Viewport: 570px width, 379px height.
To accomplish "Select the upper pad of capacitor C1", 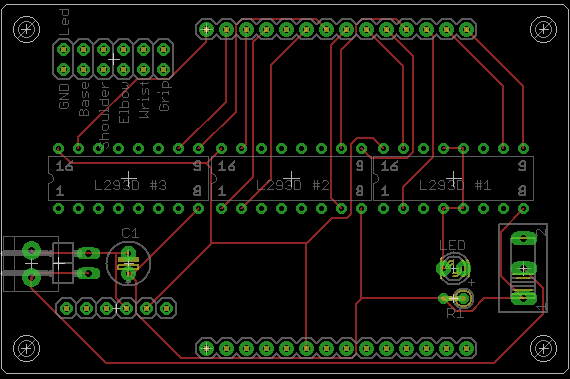I will pyautogui.click(x=128, y=253).
